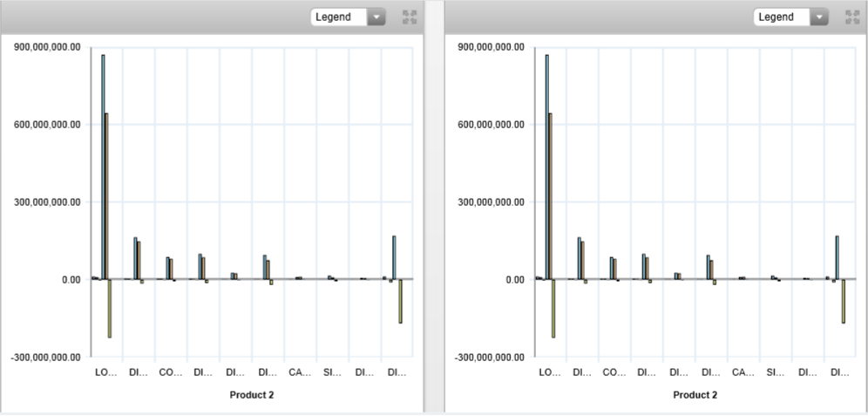Click the tall blue LO... bar in right chart
This screenshot has height=416, width=868.
[x=546, y=166]
